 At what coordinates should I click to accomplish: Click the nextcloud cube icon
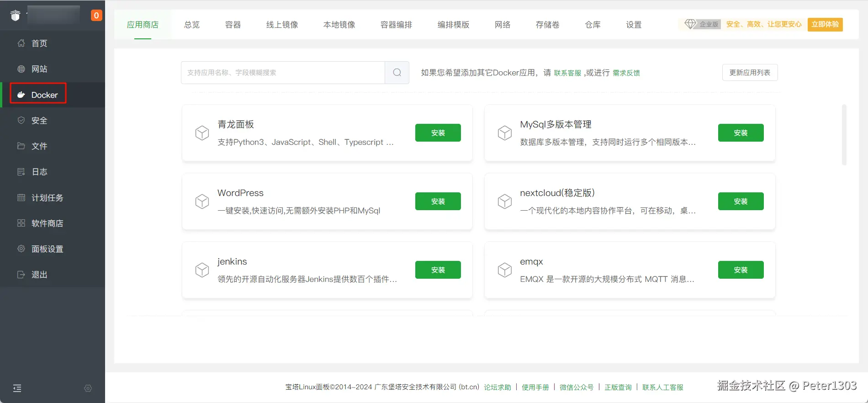pyautogui.click(x=505, y=201)
